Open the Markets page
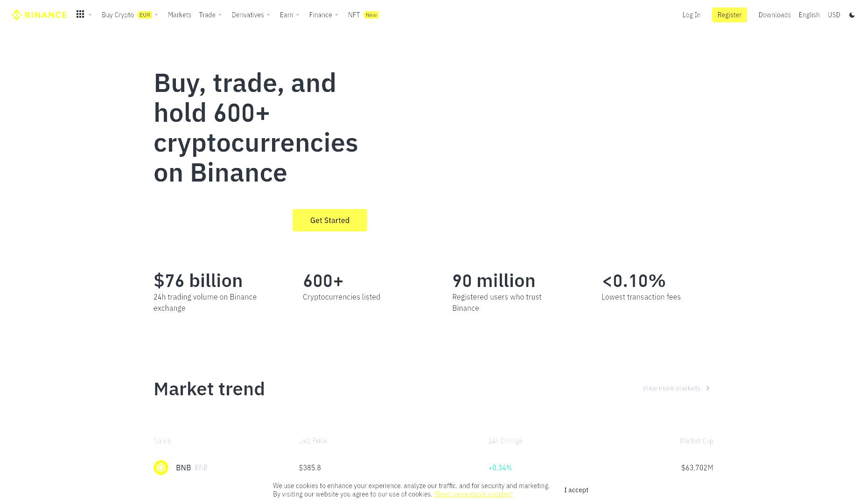The height and width of the screenshot is (504, 867). click(180, 15)
